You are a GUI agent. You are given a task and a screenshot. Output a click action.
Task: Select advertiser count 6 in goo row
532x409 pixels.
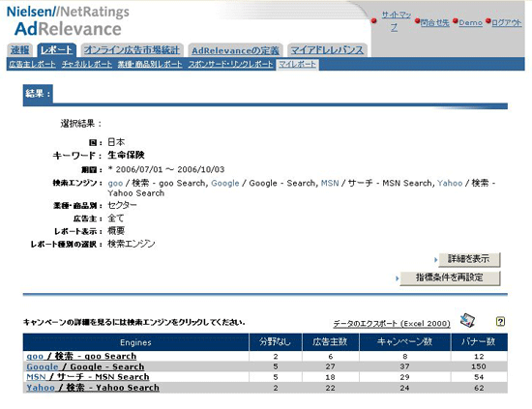(331, 357)
